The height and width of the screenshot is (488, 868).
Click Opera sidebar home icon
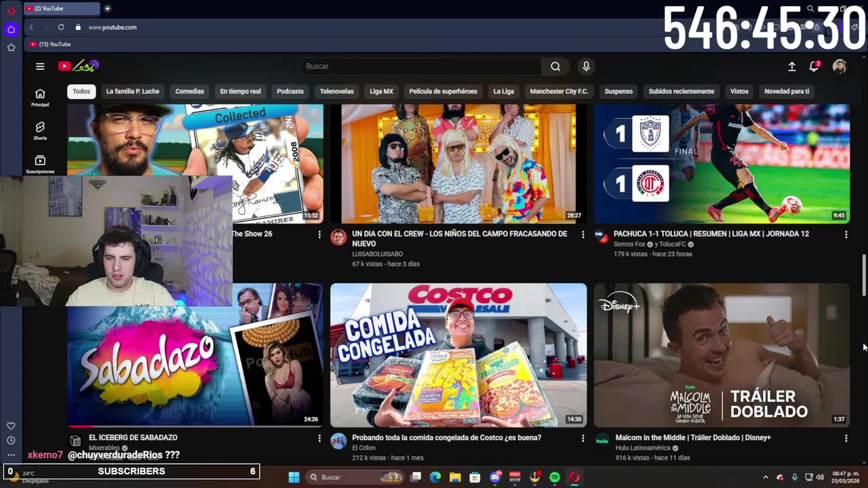pos(11,29)
